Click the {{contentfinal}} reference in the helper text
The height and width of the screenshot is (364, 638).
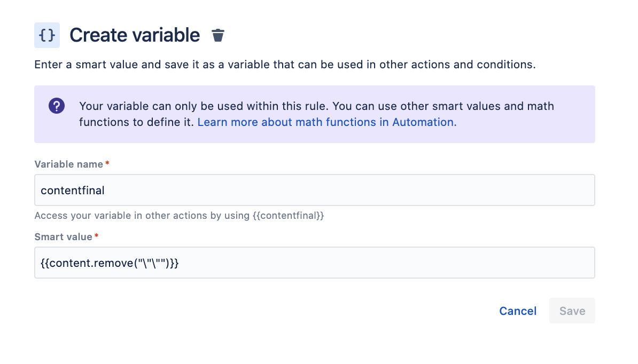coord(288,216)
